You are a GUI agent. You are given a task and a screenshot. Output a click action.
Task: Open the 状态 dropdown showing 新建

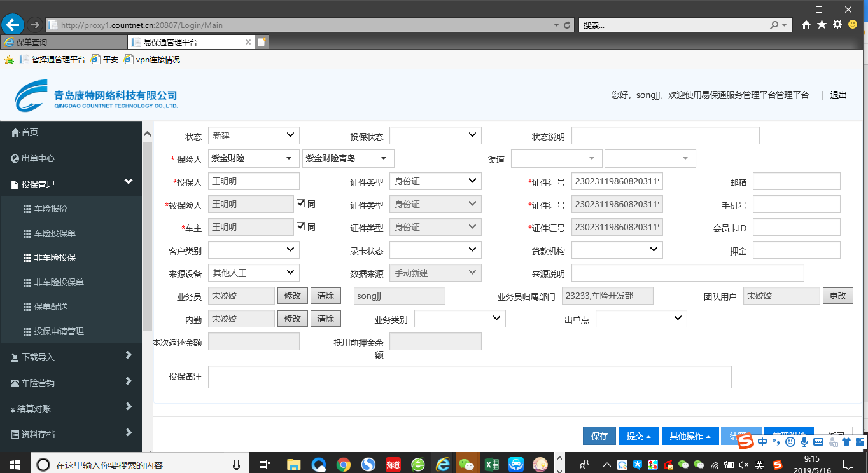[x=253, y=135]
